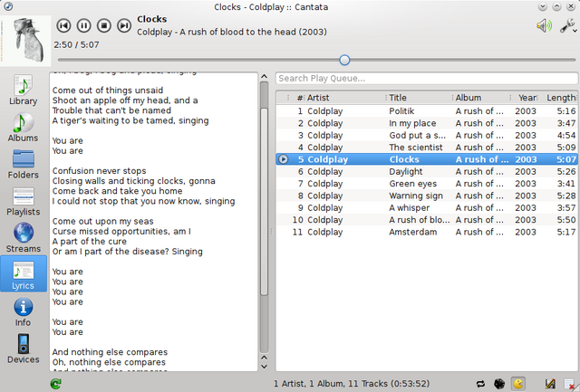The width and height of the screenshot is (580, 392).
Task: Select the track Daylight
Action: point(427,171)
